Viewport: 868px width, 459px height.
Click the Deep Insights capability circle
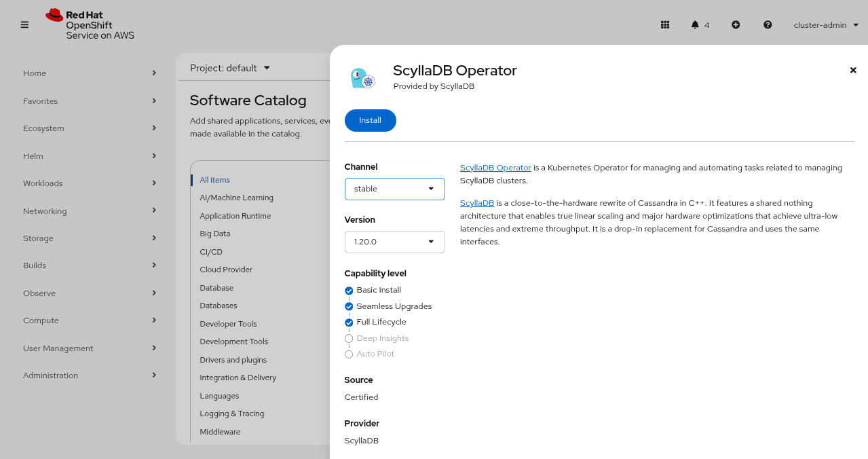click(x=349, y=338)
